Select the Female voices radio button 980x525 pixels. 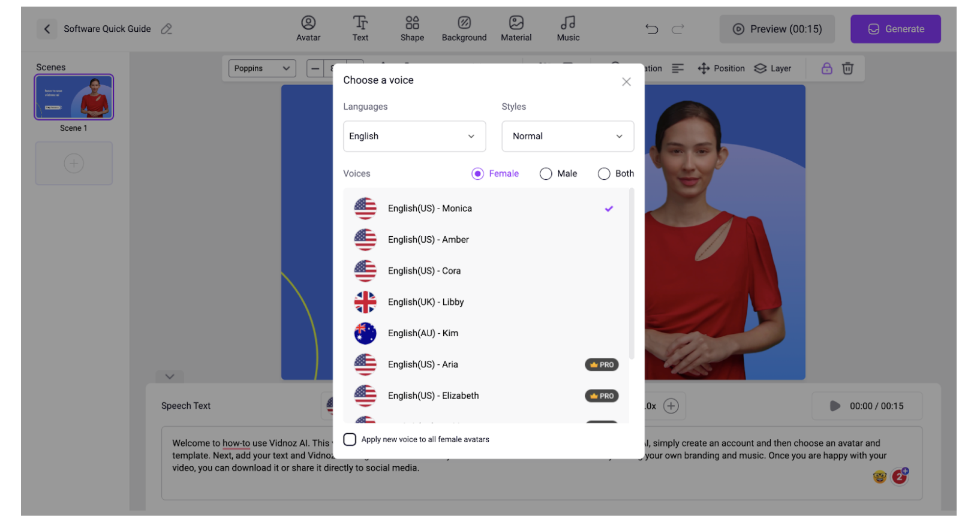point(477,173)
